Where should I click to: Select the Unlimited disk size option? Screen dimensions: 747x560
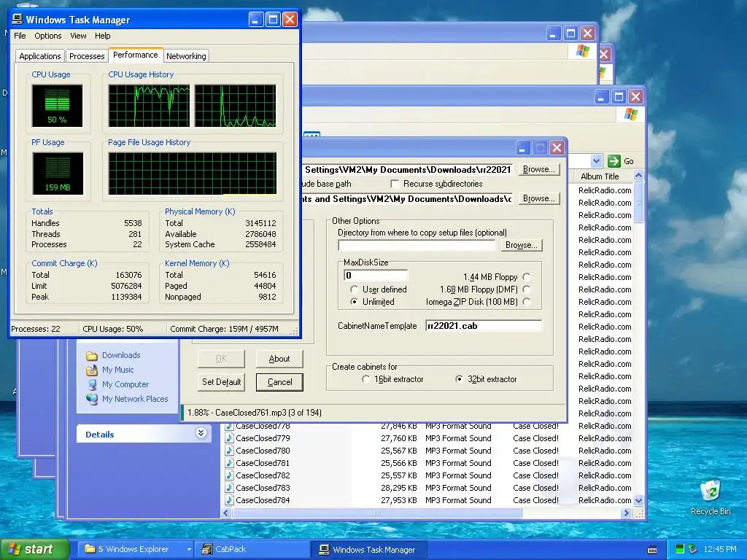(354, 301)
